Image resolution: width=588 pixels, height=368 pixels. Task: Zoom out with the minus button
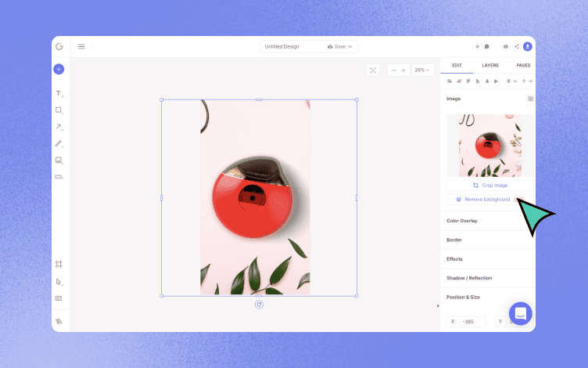pyautogui.click(x=394, y=70)
